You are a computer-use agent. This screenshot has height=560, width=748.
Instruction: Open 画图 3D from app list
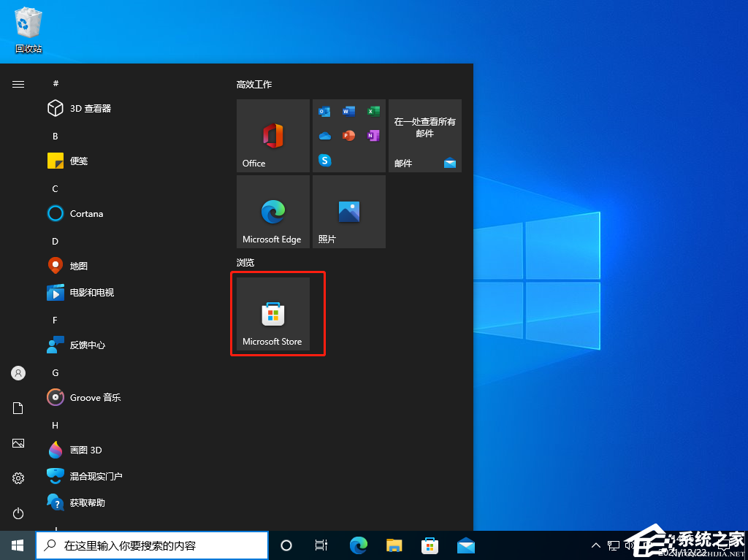point(85,450)
